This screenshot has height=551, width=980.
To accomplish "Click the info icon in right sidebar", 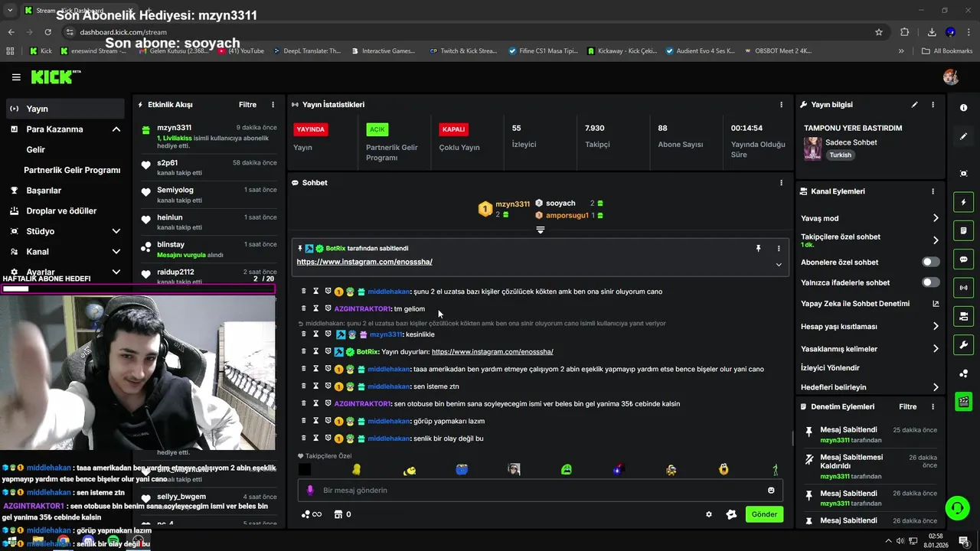I will pos(963,108).
